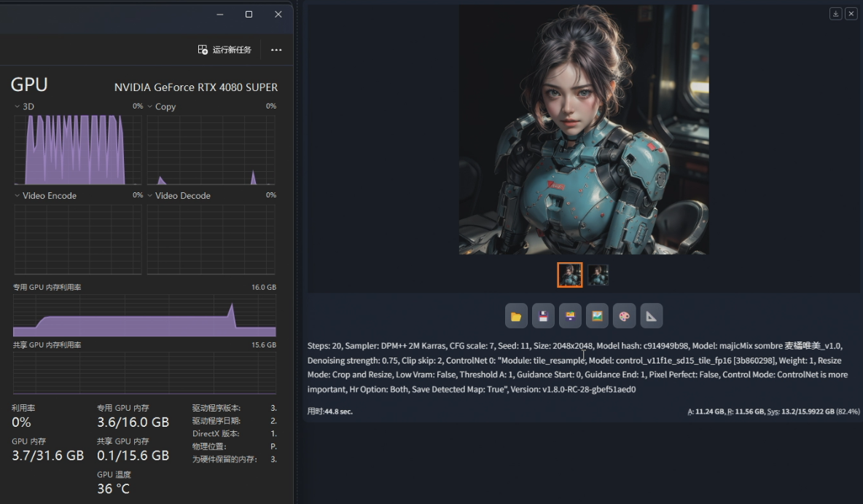
Task: Click the large generated image preview
Action: point(583,130)
